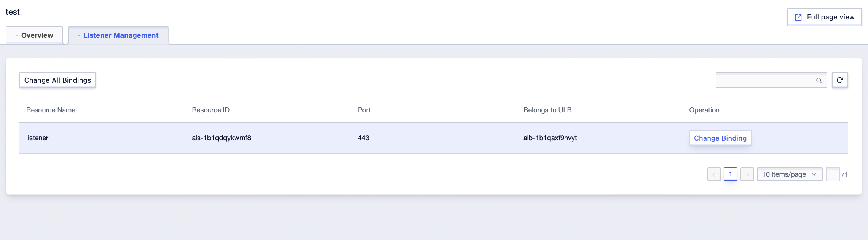The width and height of the screenshot is (868, 240).
Task: Click the refresh icon button
Action: 839,80
